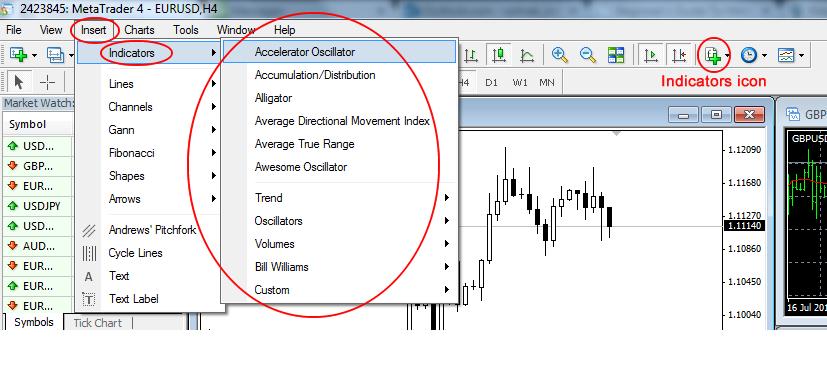Expand the dropdown arrow beside New Chart
This screenshot has height=384, width=827.
[x=34, y=55]
